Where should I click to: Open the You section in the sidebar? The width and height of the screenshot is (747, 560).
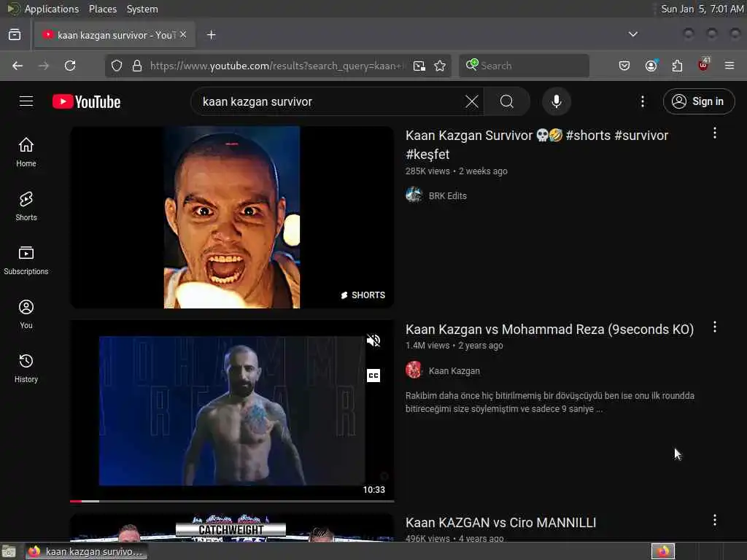click(x=26, y=314)
